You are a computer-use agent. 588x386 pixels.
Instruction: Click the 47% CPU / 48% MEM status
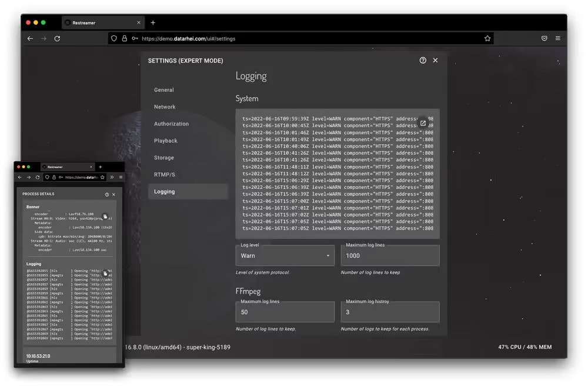pyautogui.click(x=524, y=347)
